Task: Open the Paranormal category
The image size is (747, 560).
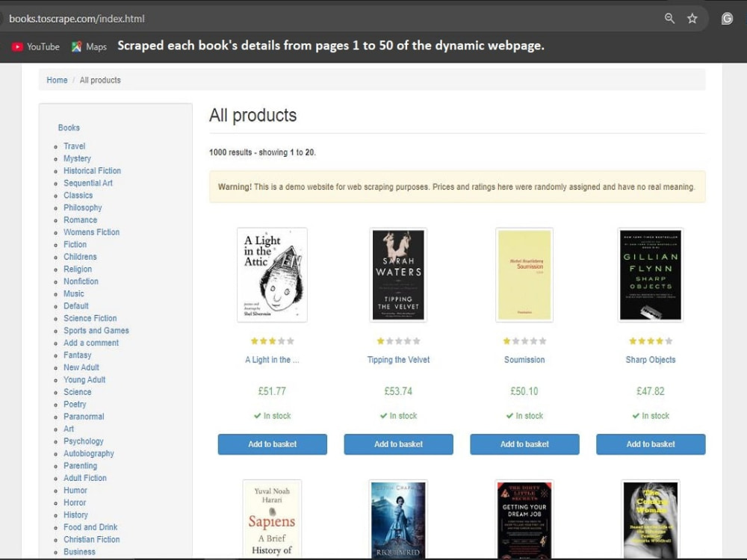Action: [84, 417]
